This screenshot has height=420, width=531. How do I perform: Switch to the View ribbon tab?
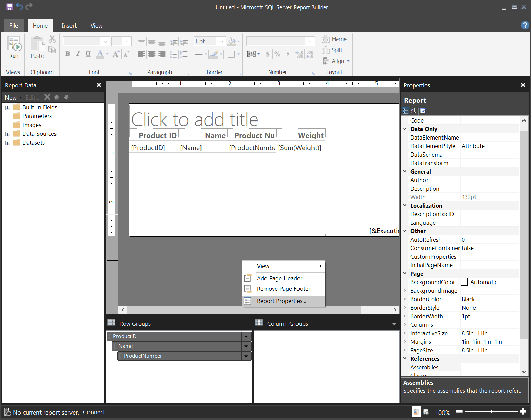coord(97,26)
